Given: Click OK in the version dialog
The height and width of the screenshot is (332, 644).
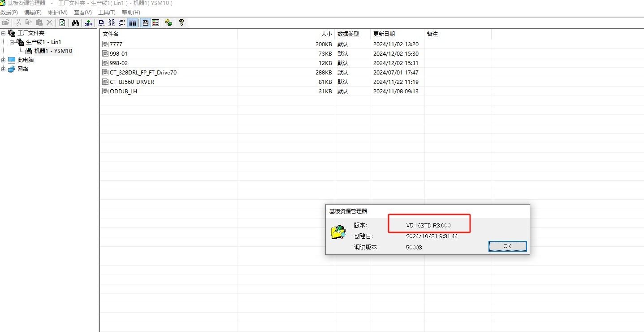Looking at the screenshot, I should pyautogui.click(x=507, y=246).
